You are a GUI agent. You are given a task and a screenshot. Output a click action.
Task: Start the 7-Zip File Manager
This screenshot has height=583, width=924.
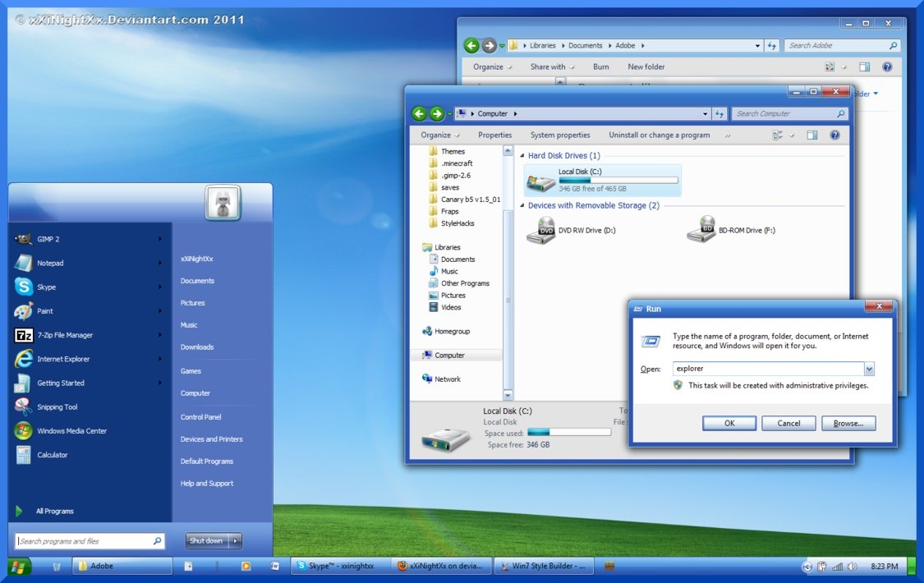click(57, 334)
